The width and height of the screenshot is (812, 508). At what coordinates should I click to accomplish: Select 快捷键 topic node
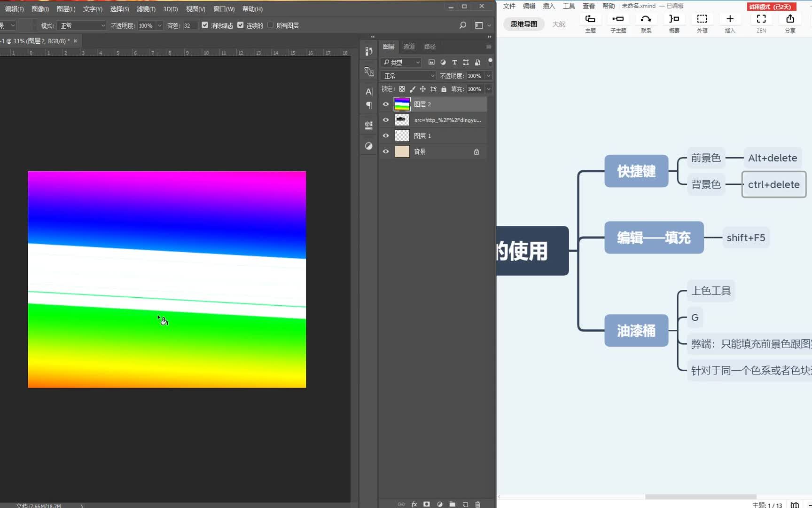636,171
